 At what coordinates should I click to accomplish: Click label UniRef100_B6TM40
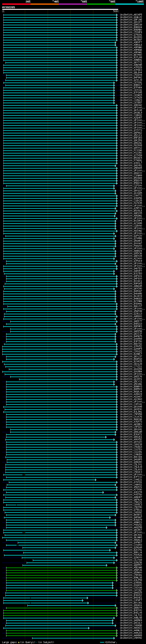[131, 55]
